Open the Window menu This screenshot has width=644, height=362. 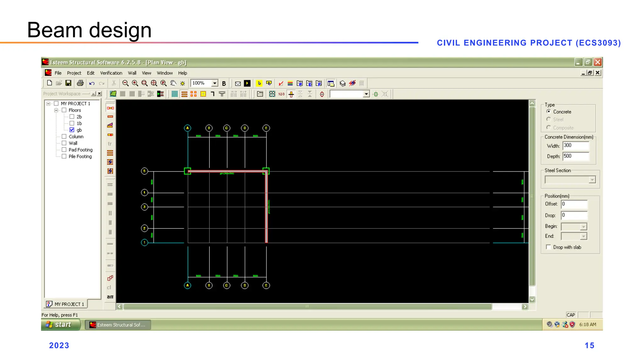click(x=165, y=73)
